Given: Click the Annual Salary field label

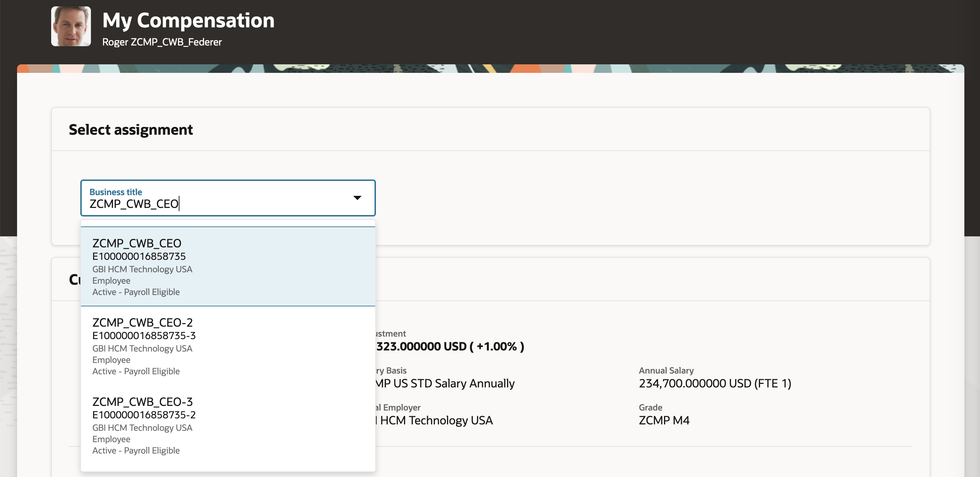Looking at the screenshot, I should 666,370.
